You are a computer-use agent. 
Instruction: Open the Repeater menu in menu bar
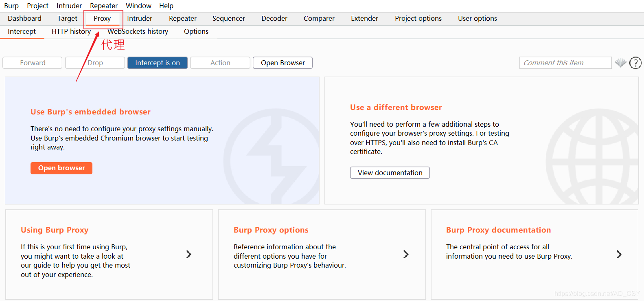tap(104, 6)
